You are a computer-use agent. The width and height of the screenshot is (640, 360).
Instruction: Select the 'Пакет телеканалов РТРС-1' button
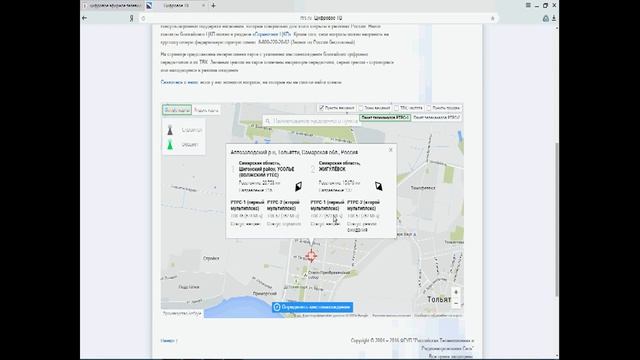click(385, 118)
